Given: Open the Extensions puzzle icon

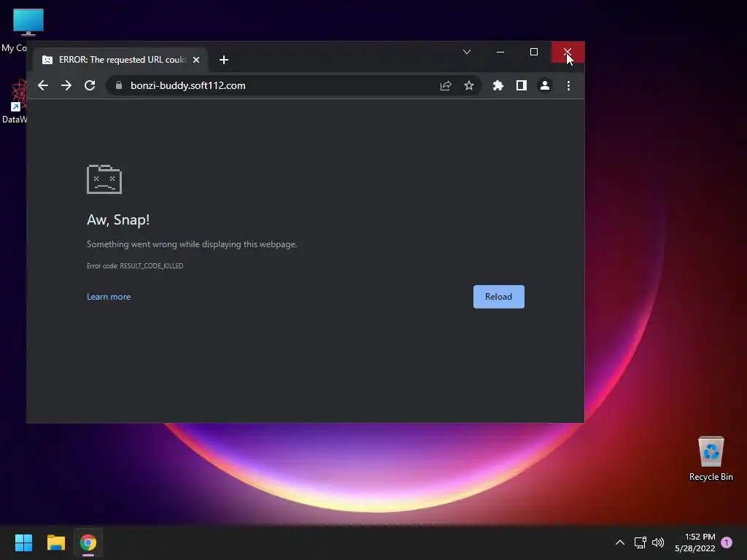Looking at the screenshot, I should pos(498,86).
